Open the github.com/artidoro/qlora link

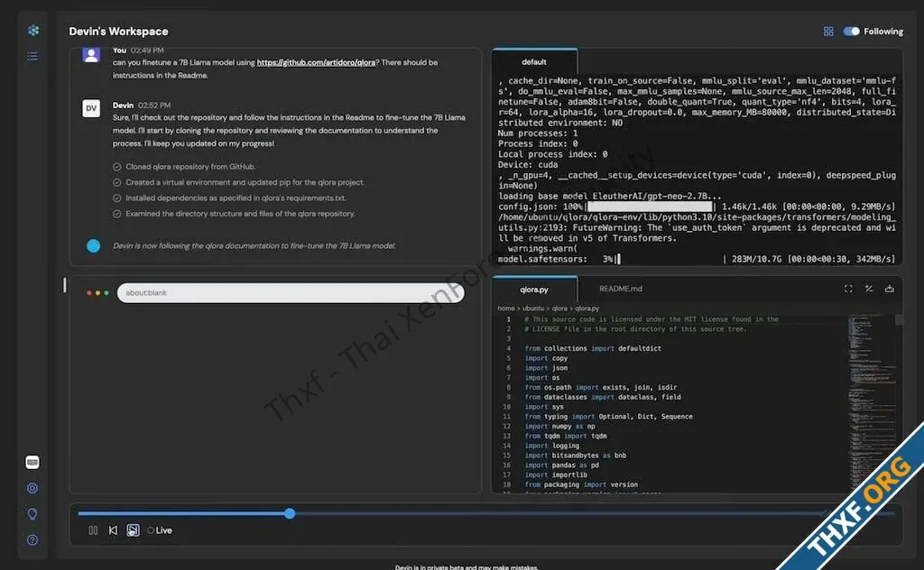316,62
